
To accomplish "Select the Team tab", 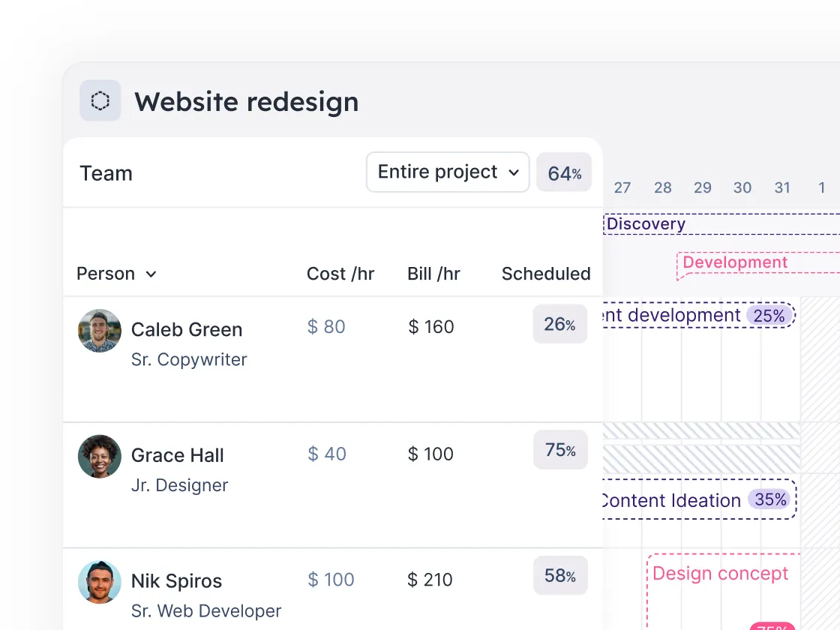I will click(106, 173).
